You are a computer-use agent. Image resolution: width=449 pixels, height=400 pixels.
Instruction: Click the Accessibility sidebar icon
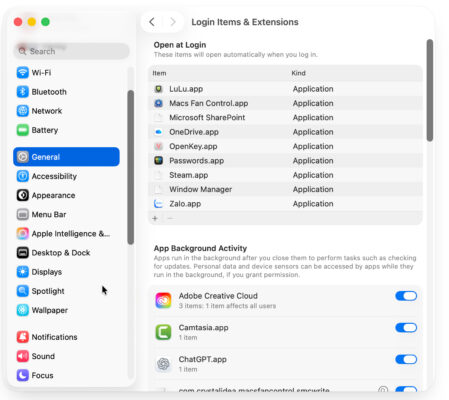click(x=23, y=176)
